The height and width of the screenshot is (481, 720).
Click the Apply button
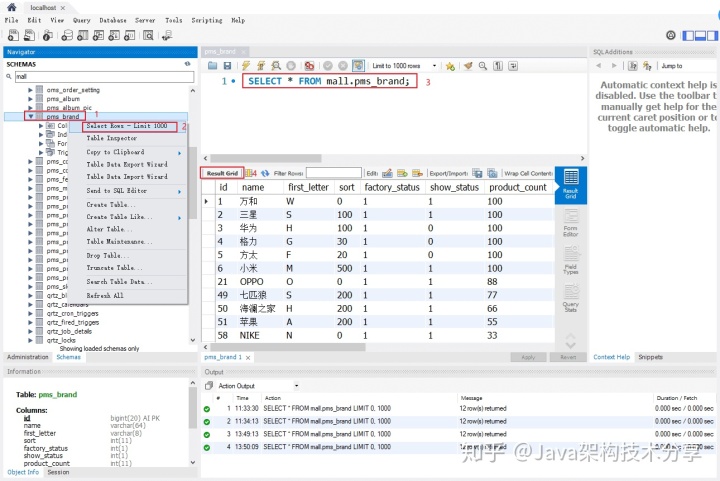[x=528, y=357]
